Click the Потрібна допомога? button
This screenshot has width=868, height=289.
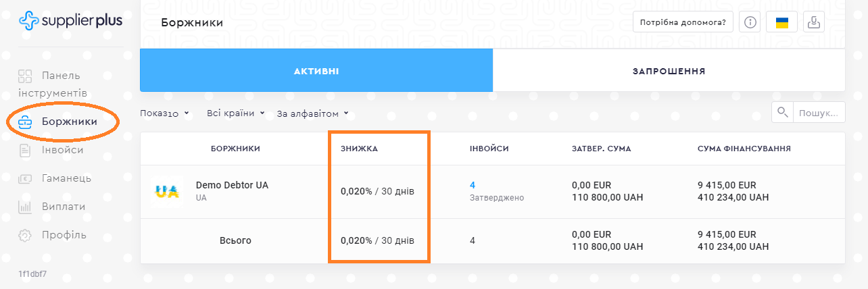pos(683,22)
